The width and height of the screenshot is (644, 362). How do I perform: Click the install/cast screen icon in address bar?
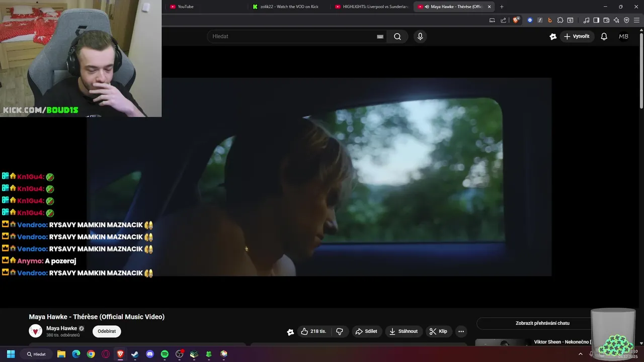point(492,20)
